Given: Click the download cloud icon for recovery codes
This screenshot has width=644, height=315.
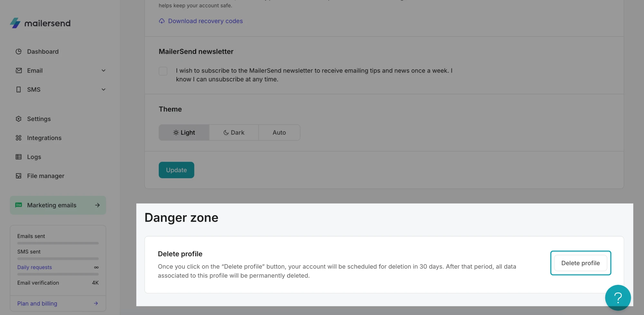Looking at the screenshot, I should 162,21.
